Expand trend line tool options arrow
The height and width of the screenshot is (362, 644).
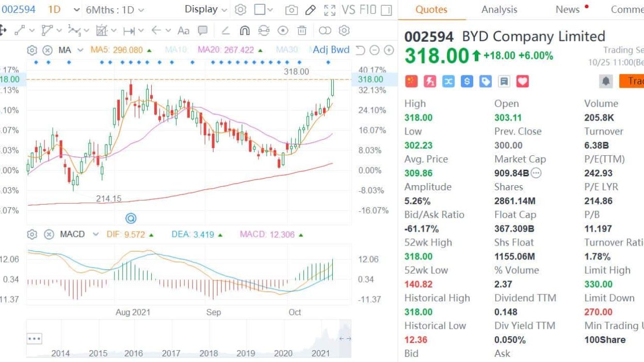point(32,31)
